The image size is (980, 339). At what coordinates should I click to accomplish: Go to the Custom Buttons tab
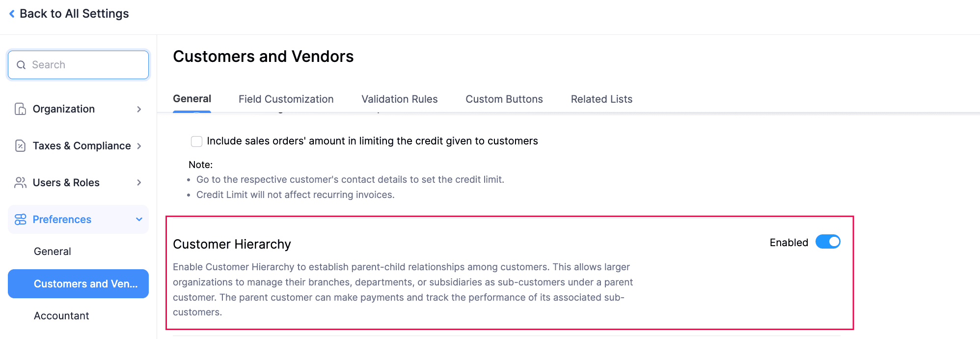click(504, 99)
